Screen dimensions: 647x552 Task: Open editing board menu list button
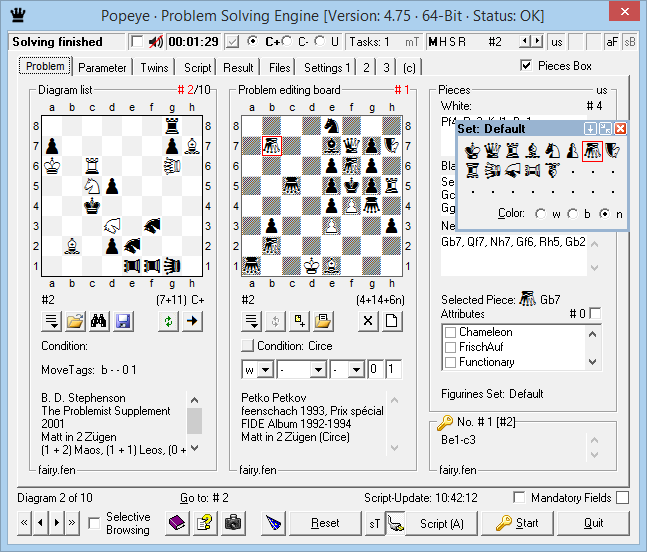252,321
